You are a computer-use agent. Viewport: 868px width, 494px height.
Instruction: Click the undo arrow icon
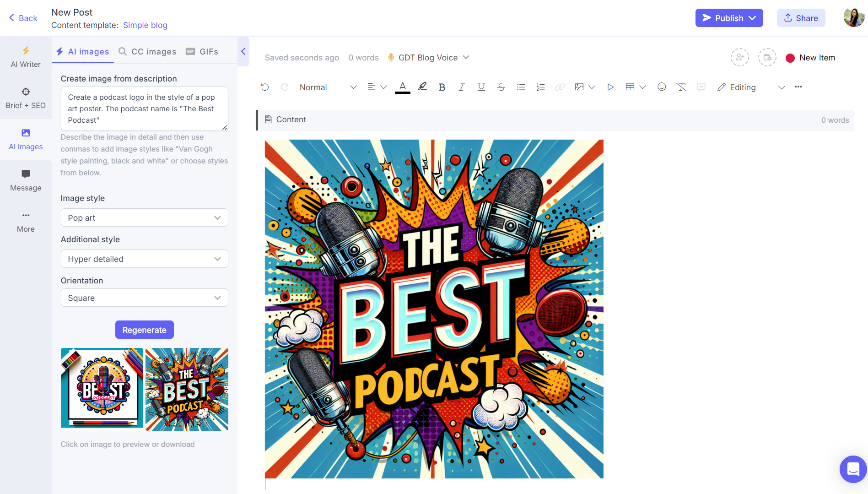coord(265,87)
